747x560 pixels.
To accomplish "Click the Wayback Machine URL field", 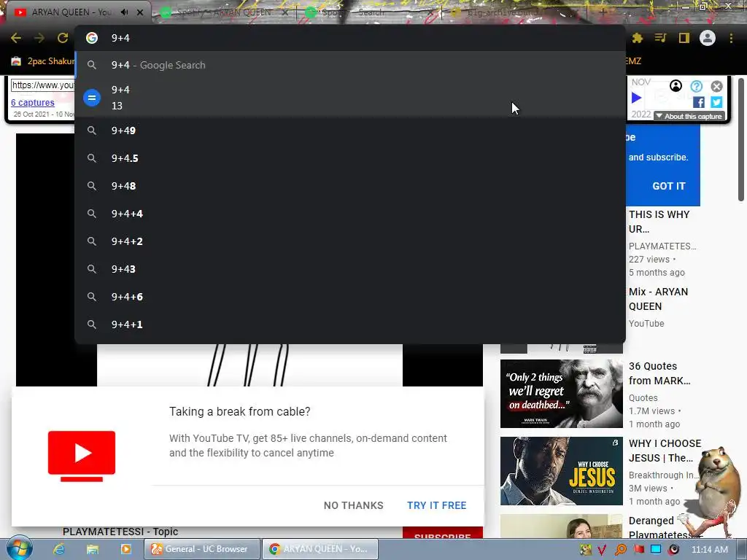I will (x=43, y=85).
